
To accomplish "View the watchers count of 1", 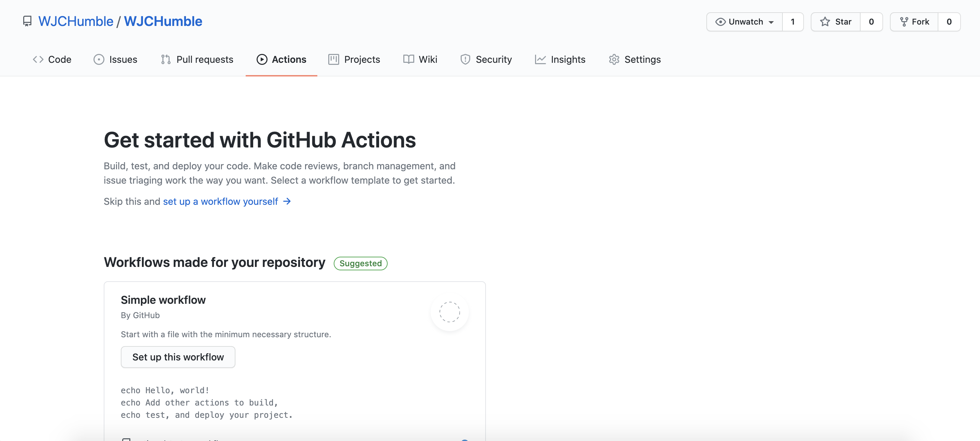I will pos(793,22).
